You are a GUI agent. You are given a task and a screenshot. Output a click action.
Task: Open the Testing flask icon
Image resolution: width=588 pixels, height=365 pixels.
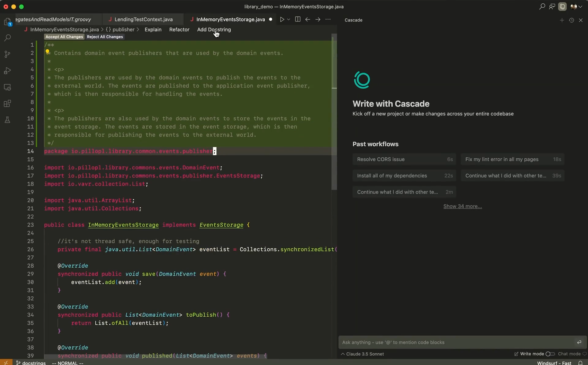[7, 120]
